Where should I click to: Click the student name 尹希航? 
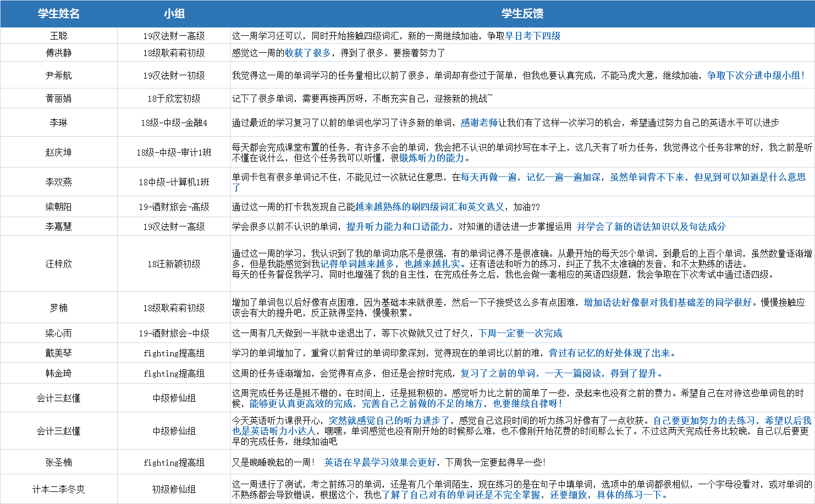click(58, 75)
